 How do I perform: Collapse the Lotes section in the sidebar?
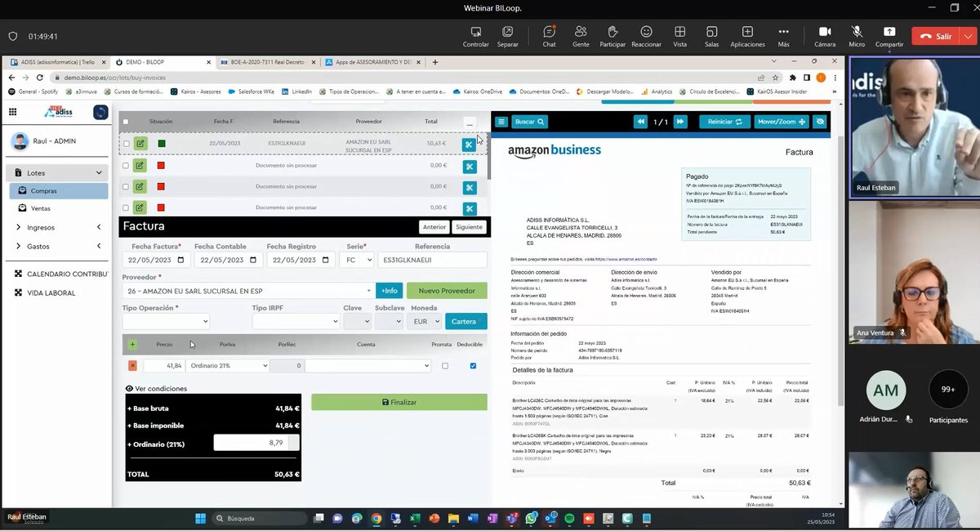tap(57, 173)
